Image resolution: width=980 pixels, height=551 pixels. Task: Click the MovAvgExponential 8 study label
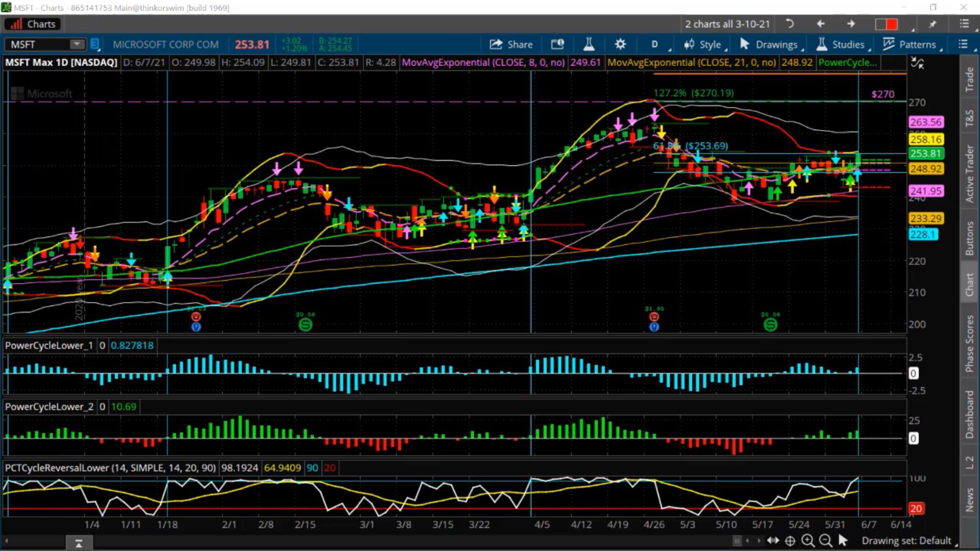coord(483,62)
